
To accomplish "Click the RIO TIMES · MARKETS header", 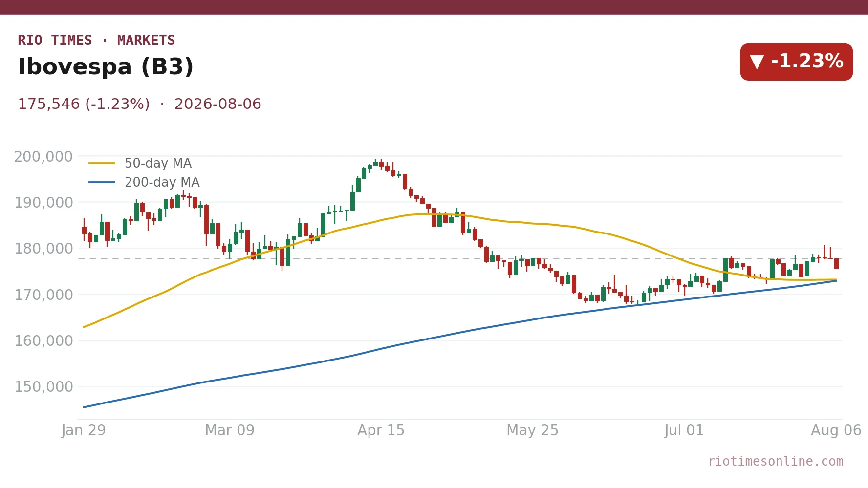I will click(x=96, y=41).
